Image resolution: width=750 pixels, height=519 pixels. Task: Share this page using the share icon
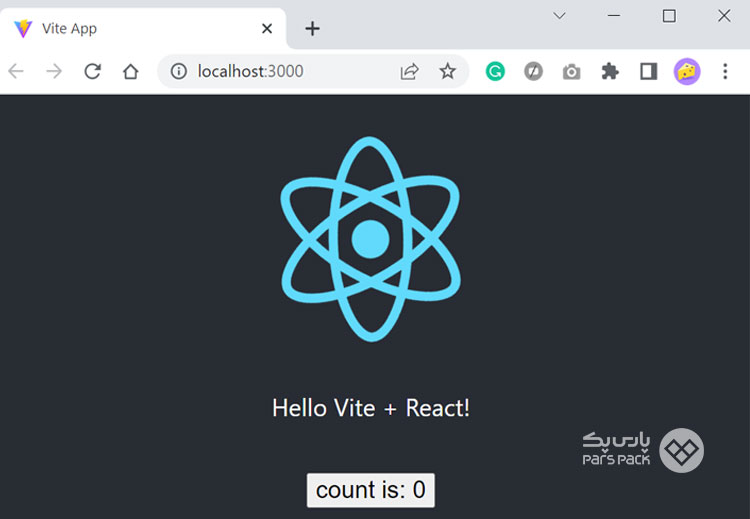(409, 71)
